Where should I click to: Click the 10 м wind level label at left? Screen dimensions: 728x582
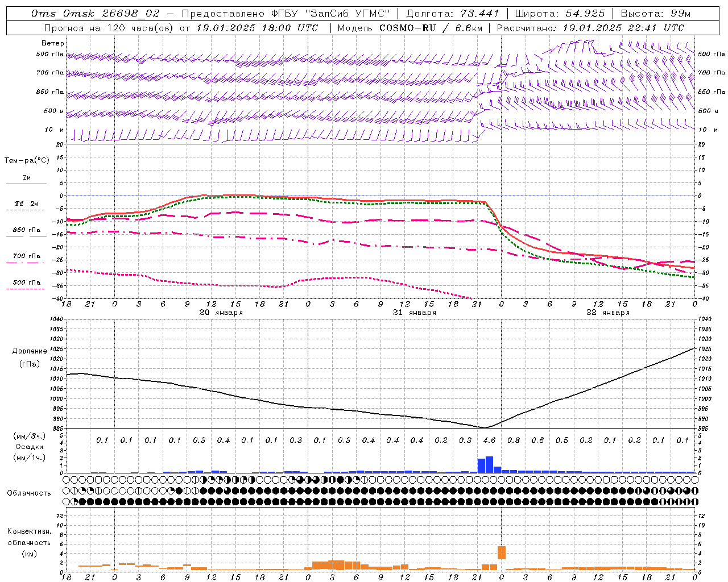(x=54, y=130)
